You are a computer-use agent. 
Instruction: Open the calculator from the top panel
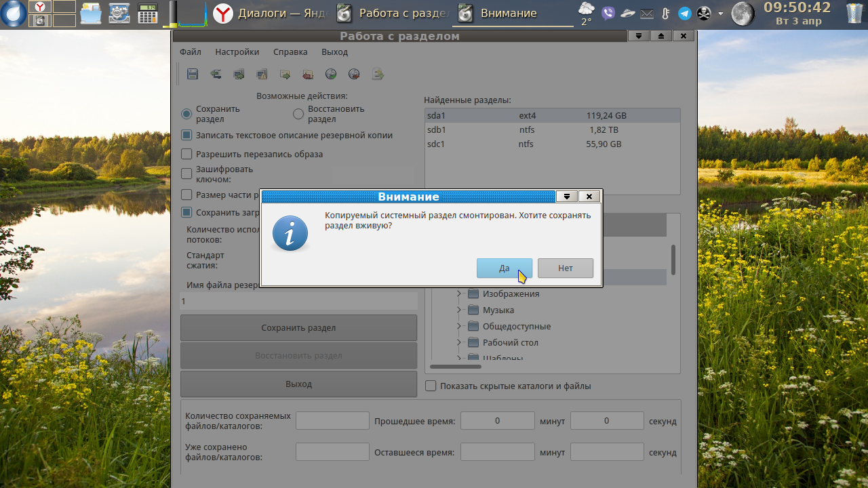pyautogui.click(x=147, y=13)
